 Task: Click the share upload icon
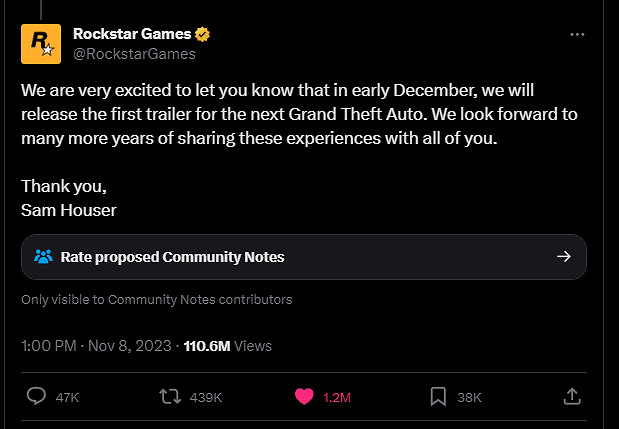click(573, 397)
